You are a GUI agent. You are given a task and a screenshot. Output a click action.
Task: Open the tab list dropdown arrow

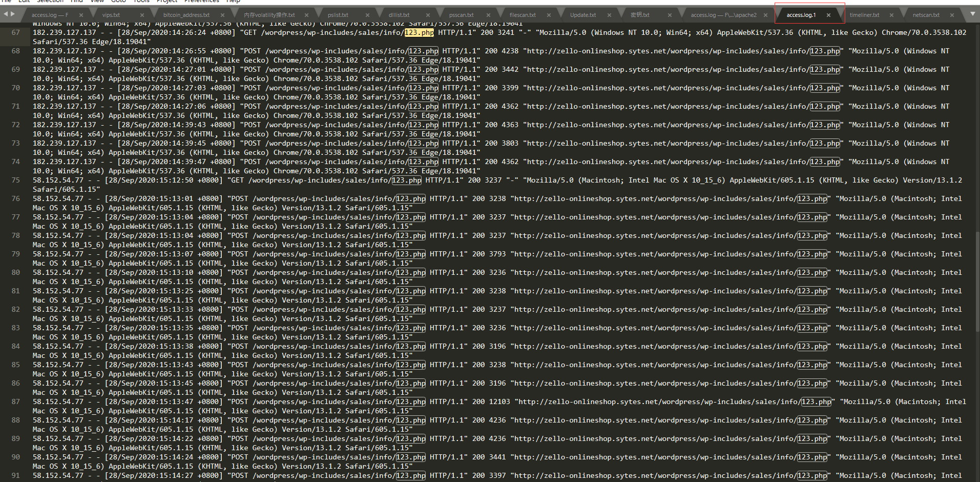[972, 14]
